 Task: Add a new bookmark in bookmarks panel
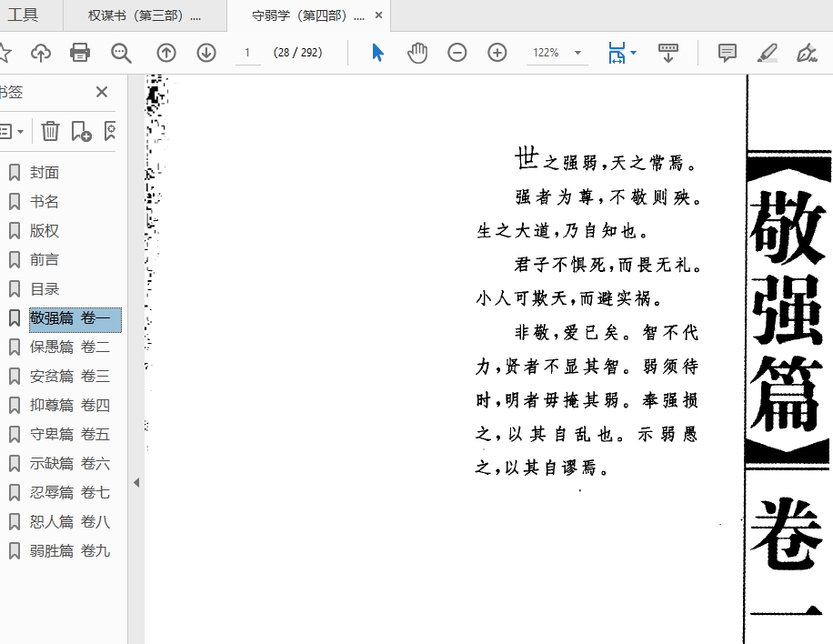[x=81, y=131]
